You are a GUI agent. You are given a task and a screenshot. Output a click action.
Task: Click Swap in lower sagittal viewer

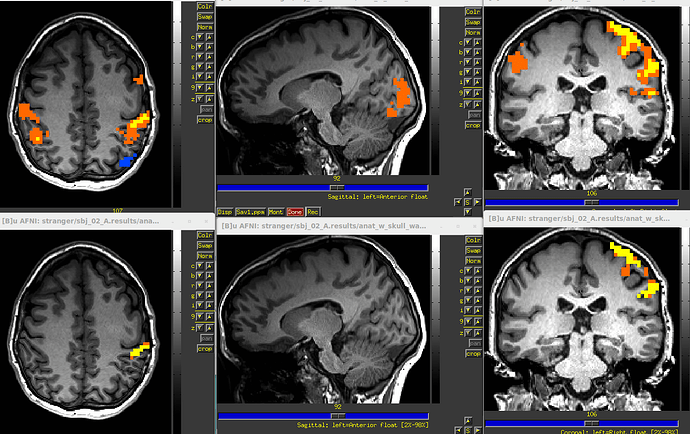[x=473, y=250]
